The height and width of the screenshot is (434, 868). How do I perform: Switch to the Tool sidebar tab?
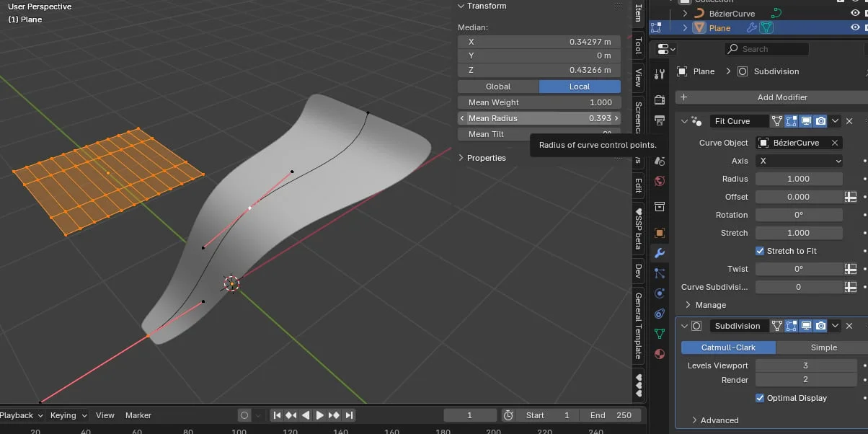pyautogui.click(x=639, y=48)
